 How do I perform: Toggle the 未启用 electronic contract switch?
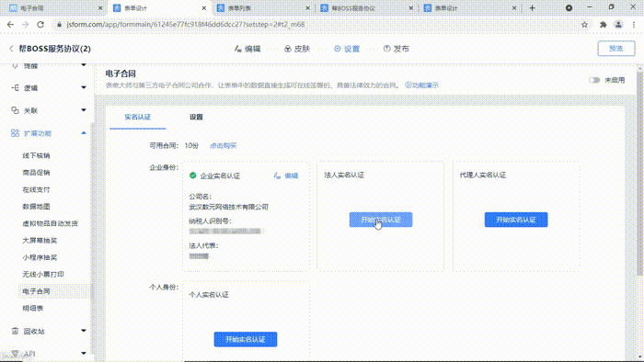(x=594, y=80)
